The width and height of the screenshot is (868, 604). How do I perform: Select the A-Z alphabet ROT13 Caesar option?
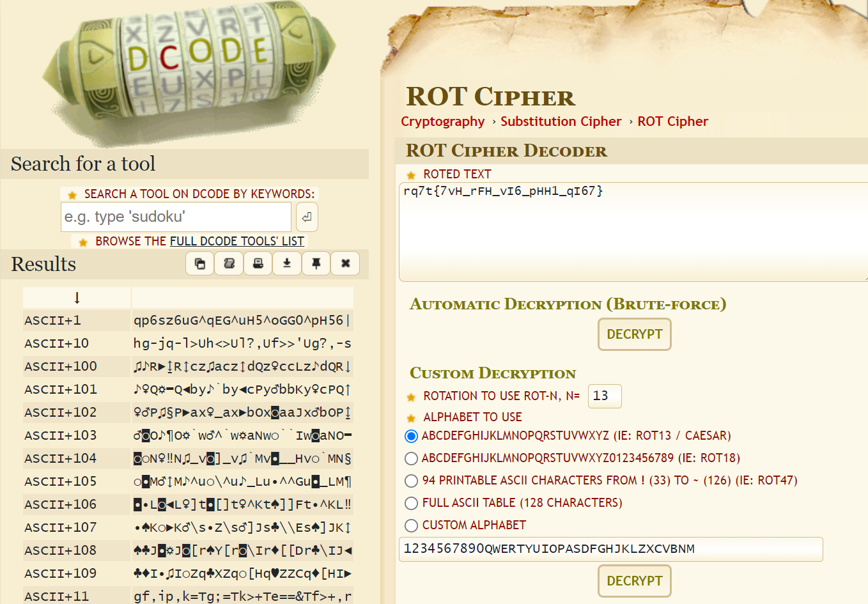[411, 436]
